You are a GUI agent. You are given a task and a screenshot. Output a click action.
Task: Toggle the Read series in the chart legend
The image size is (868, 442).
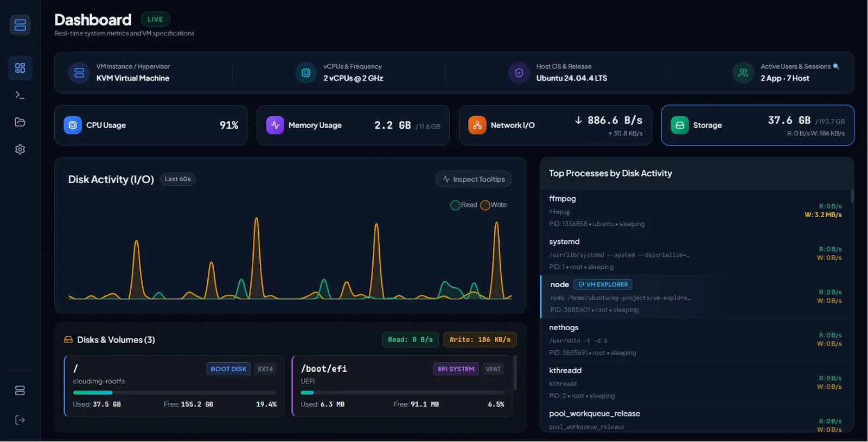464,205
